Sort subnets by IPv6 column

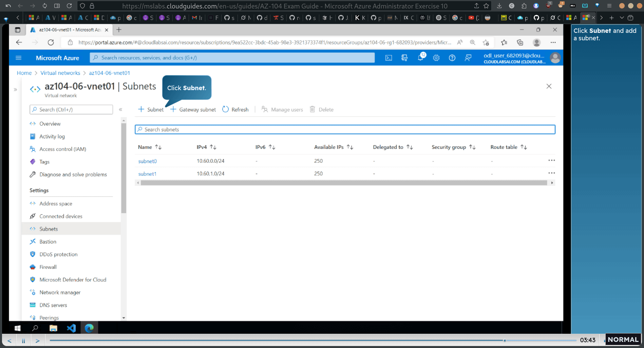click(x=265, y=147)
